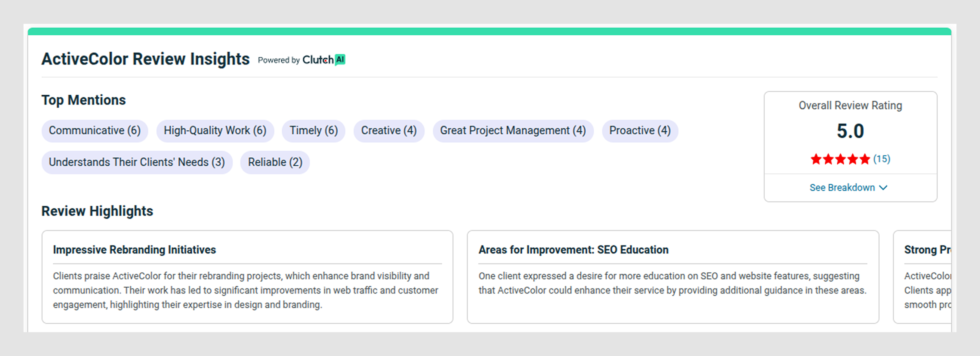Screen dimensions: 980x356
Task: Select the Communicative (6) mention tag
Action: coord(95,131)
